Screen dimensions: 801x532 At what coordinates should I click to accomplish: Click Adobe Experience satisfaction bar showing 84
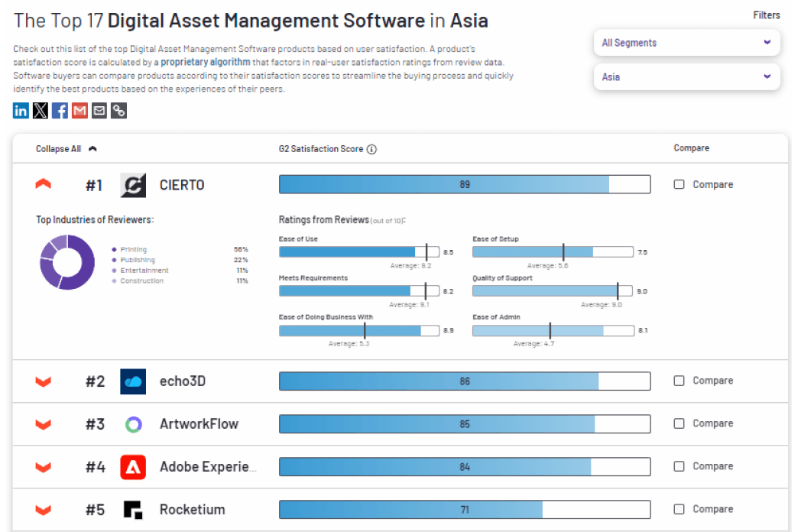(465, 467)
